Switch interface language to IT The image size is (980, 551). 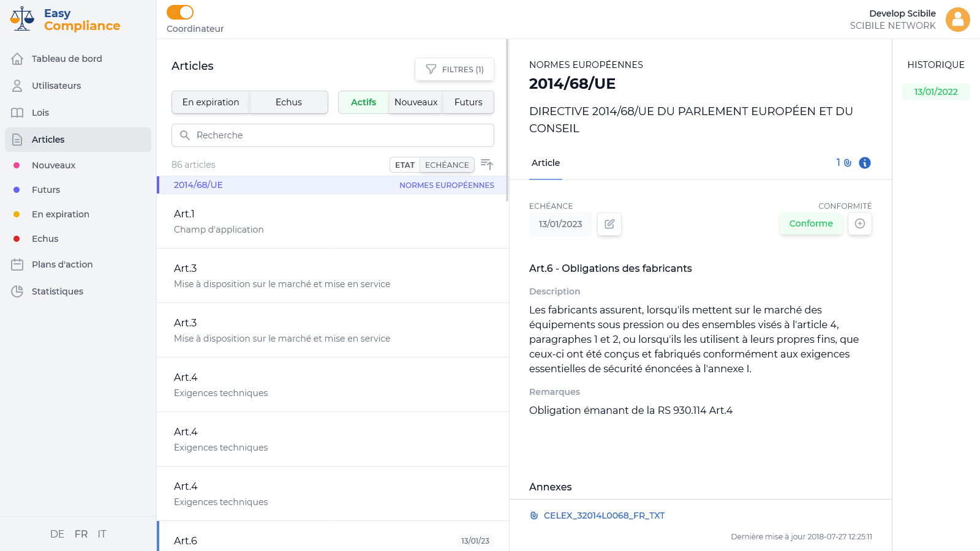click(102, 534)
